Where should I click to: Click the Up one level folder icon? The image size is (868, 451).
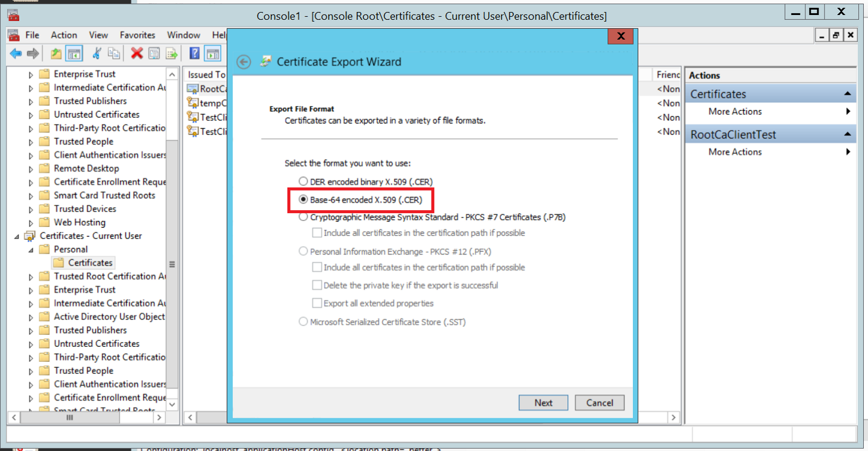click(56, 54)
